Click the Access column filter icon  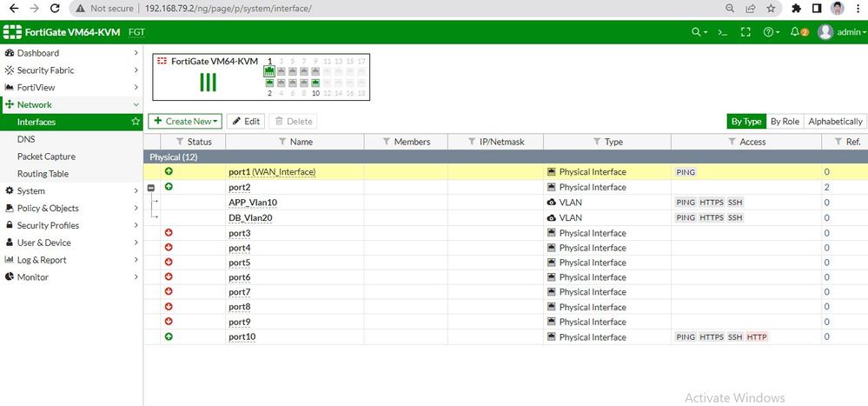coord(732,142)
